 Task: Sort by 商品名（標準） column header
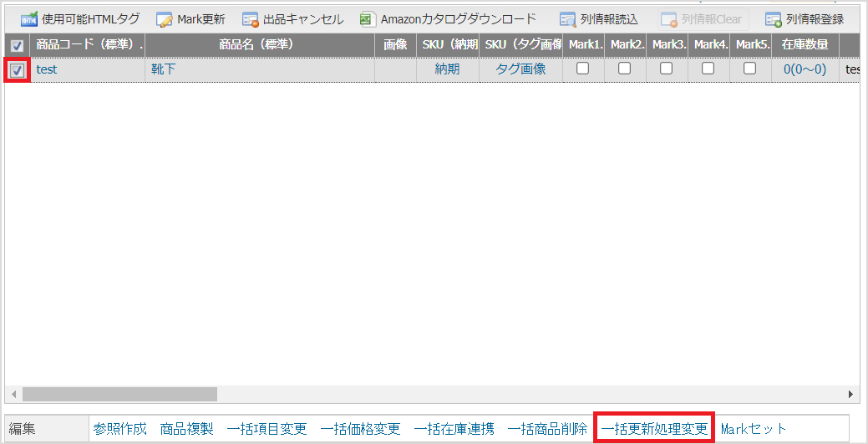[x=260, y=45]
